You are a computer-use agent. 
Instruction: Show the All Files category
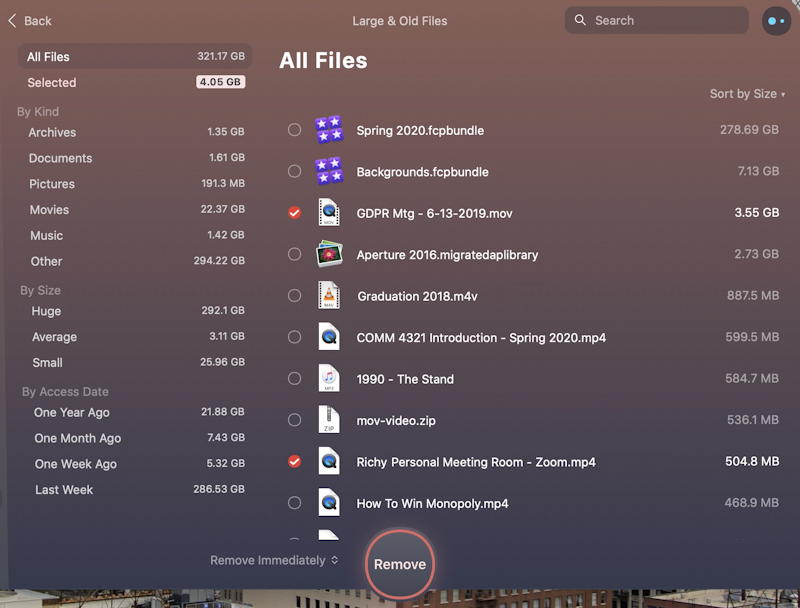(x=135, y=57)
